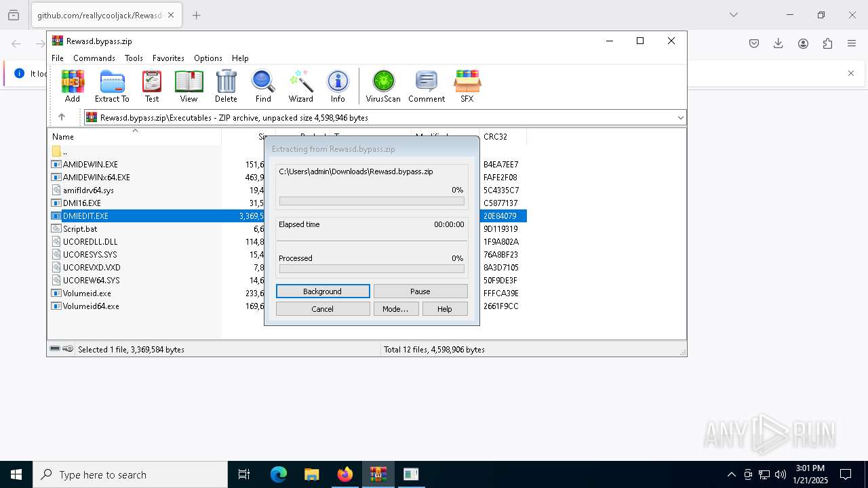Screen dimensions: 868x488
Task: Cancel the extraction
Action: click(323, 309)
